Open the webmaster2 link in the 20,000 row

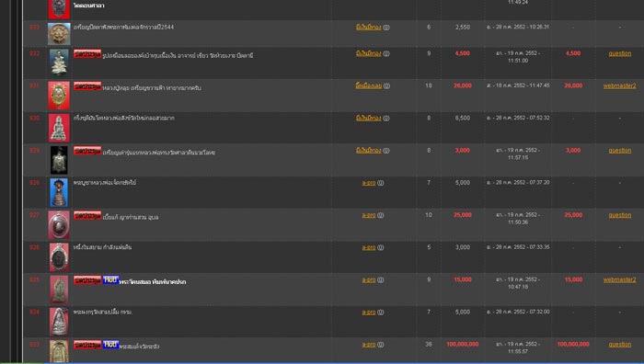pyautogui.click(x=619, y=85)
